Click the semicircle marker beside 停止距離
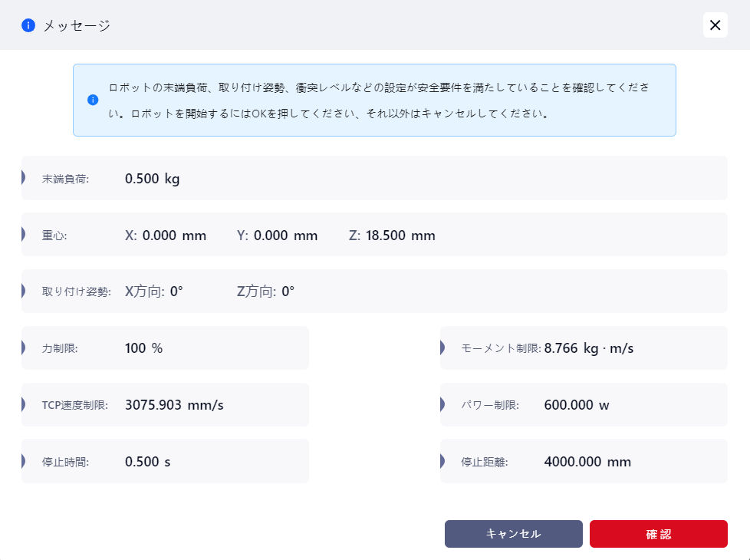The image size is (750, 560). click(442, 462)
